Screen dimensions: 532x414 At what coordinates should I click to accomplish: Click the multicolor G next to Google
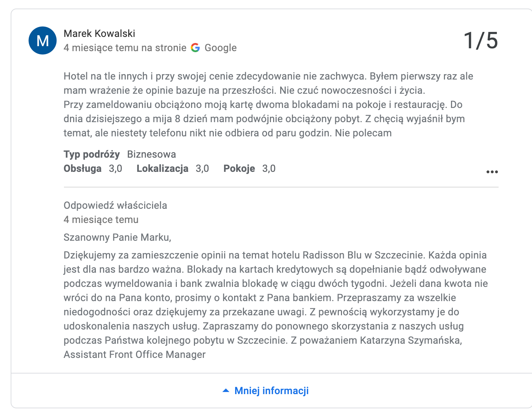tap(196, 47)
